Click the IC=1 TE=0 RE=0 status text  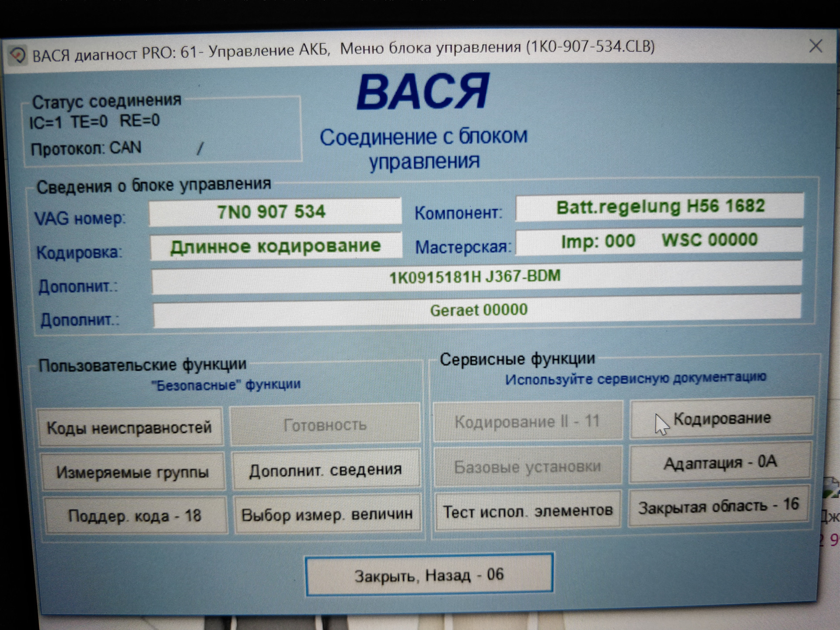[x=94, y=121]
